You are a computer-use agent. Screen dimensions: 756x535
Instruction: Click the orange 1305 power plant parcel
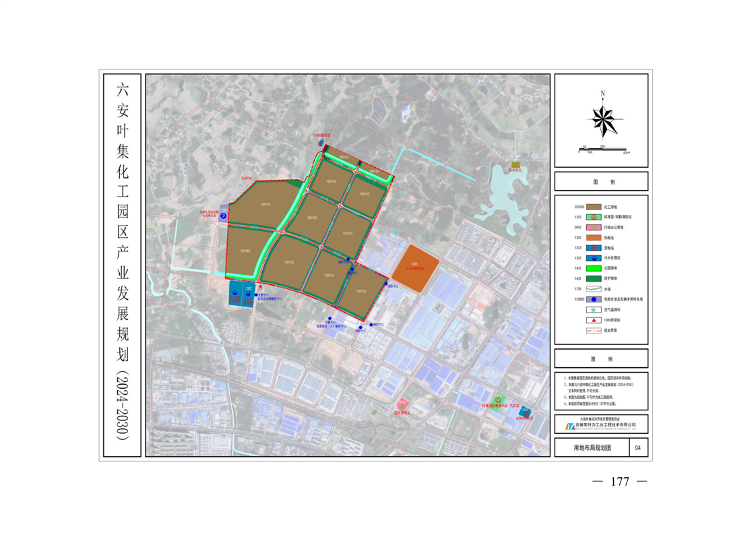click(418, 267)
